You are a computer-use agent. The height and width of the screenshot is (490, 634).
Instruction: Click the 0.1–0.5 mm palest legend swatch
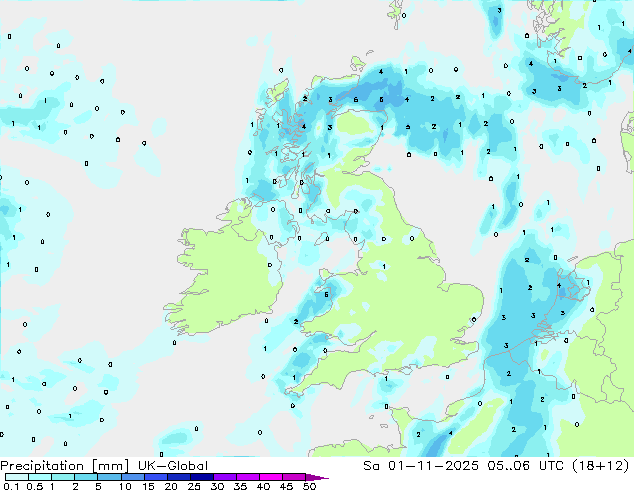pyautogui.click(x=17, y=477)
